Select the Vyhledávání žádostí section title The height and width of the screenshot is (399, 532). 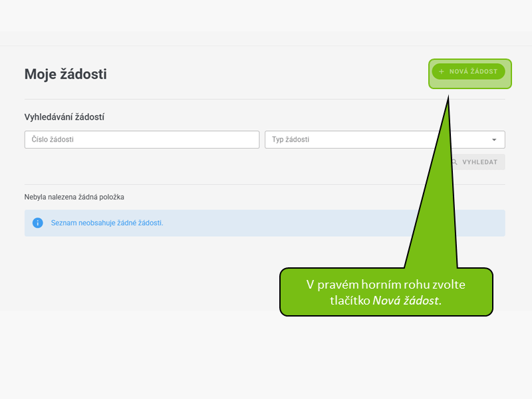pos(64,117)
